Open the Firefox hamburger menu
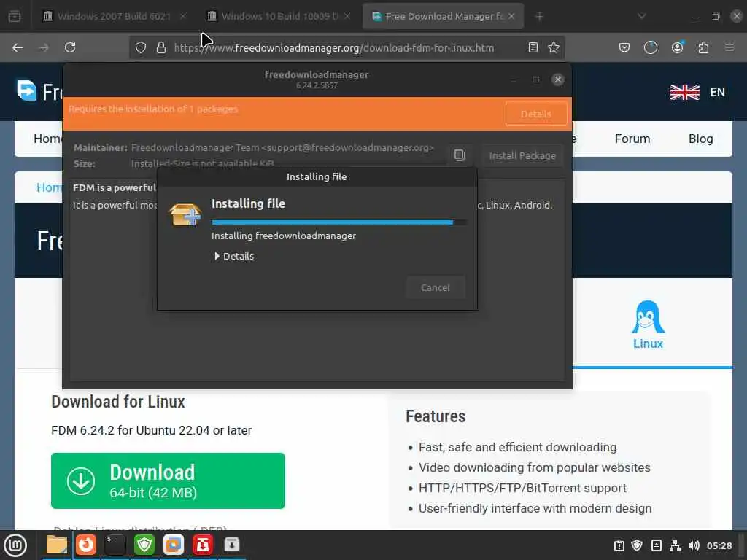 pyautogui.click(x=729, y=47)
